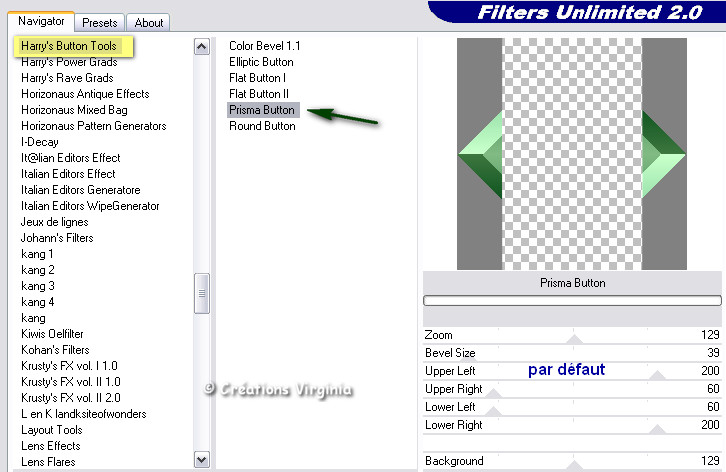726x472 pixels.
Task: Click scroll down arrow in filter list
Action: [x=201, y=460]
